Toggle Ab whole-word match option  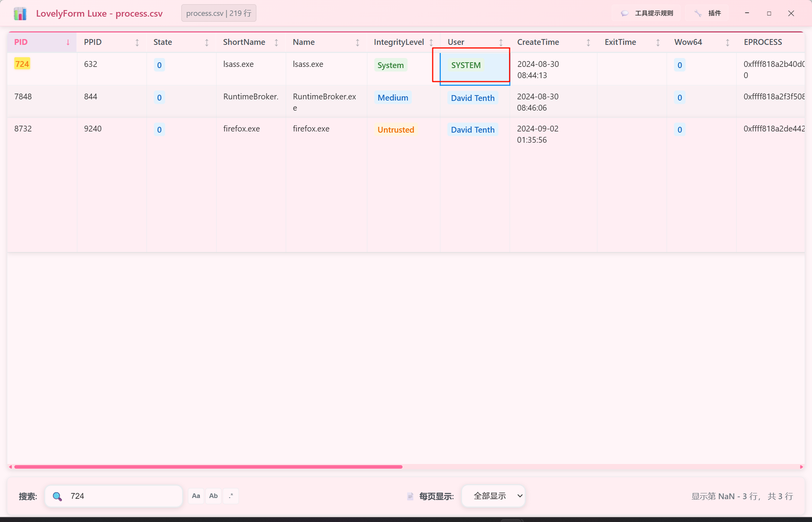click(213, 496)
